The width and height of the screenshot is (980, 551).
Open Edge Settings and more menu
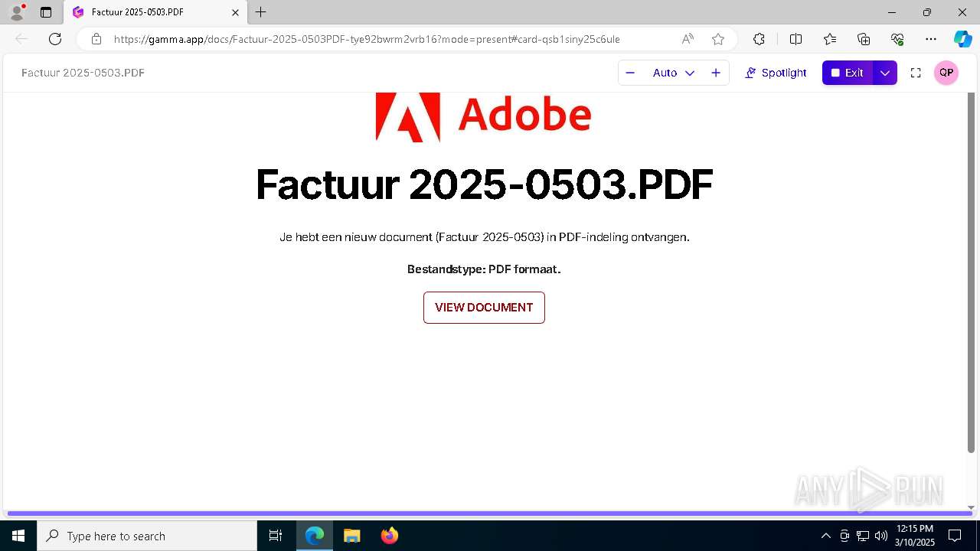[931, 39]
